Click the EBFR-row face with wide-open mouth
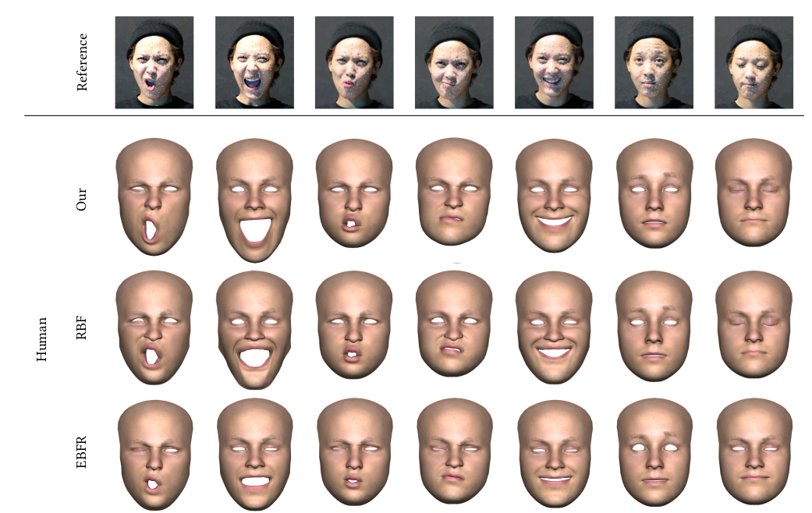This screenshot has height=513, width=812. coord(255,455)
